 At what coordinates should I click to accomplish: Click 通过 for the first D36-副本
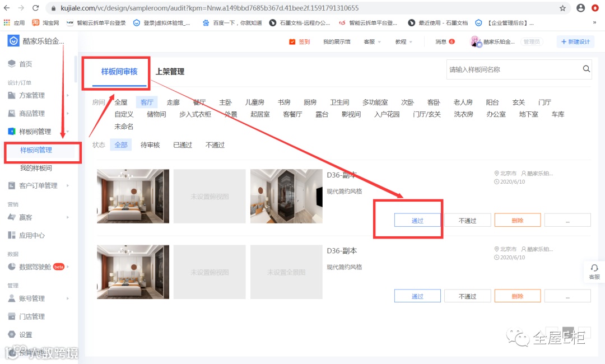tap(417, 220)
